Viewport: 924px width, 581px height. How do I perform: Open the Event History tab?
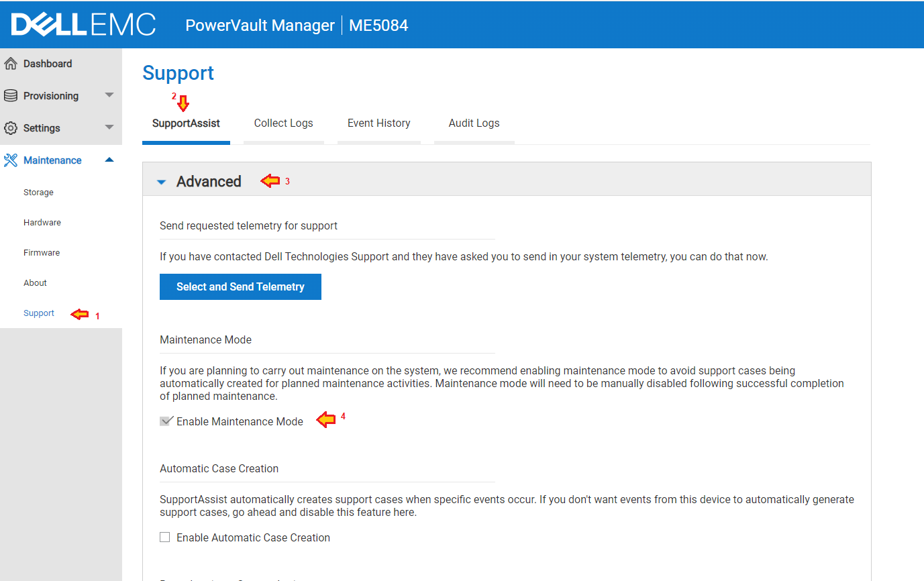pos(378,123)
